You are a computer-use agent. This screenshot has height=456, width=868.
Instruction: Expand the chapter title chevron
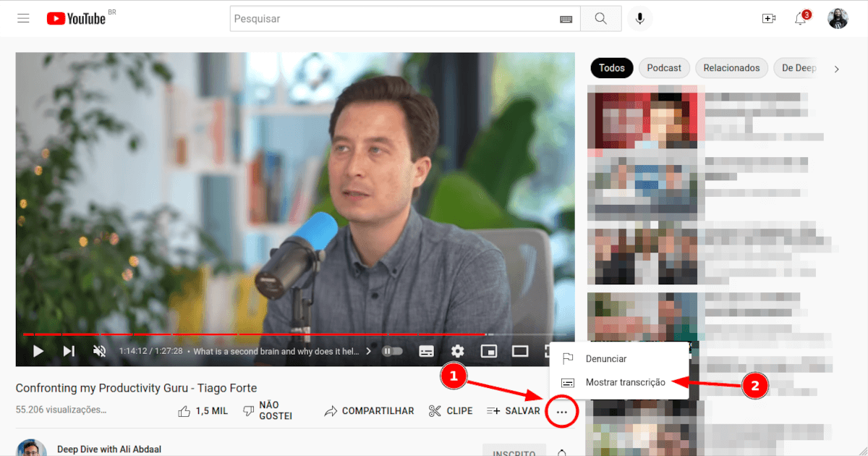(368, 352)
